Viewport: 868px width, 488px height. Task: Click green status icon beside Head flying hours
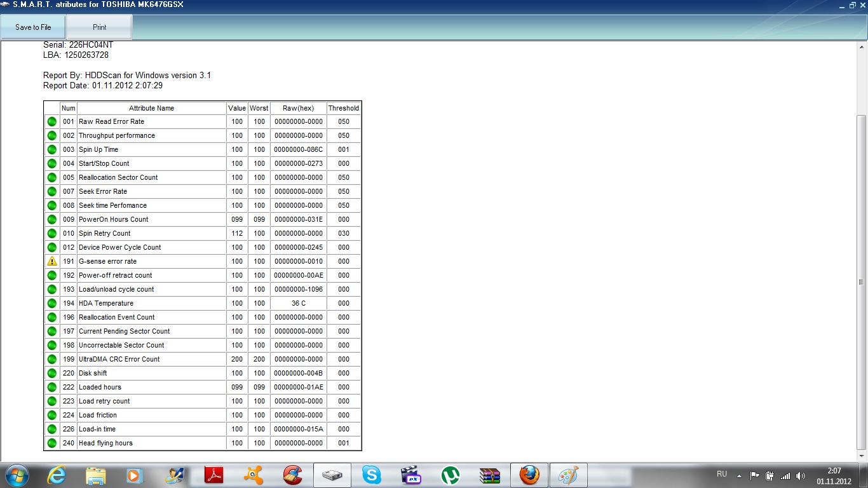[52, 443]
